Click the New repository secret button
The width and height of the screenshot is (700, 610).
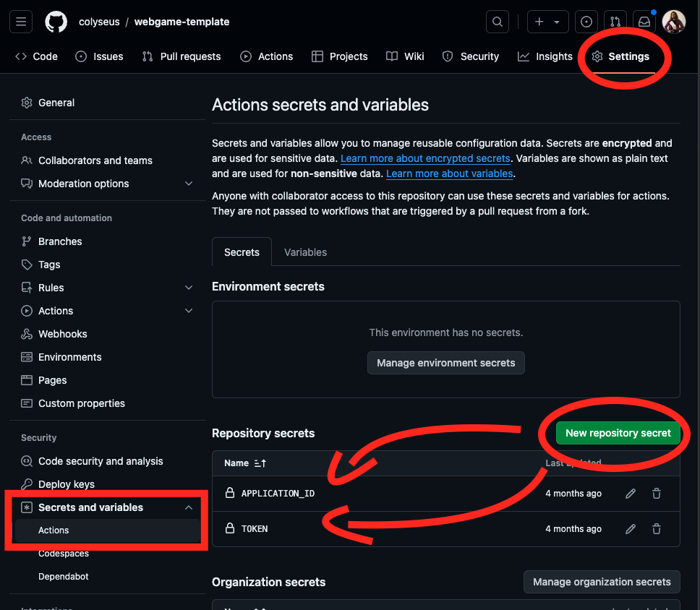pos(618,433)
